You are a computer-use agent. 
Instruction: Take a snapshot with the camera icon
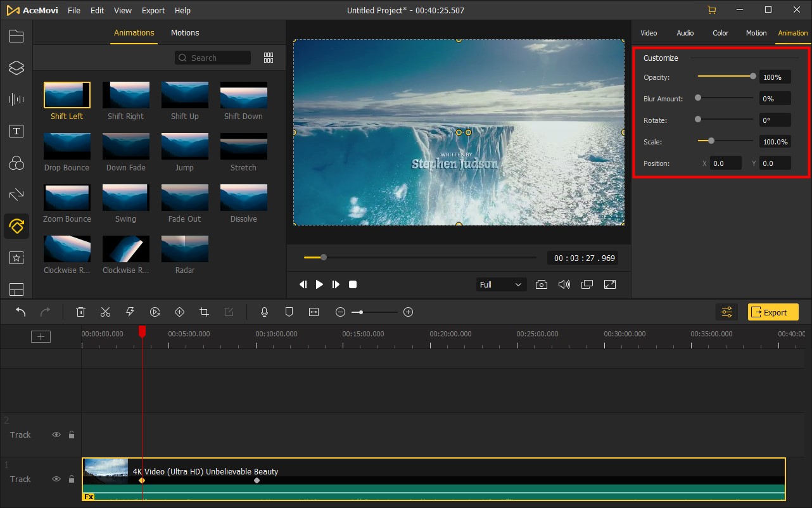coord(542,284)
